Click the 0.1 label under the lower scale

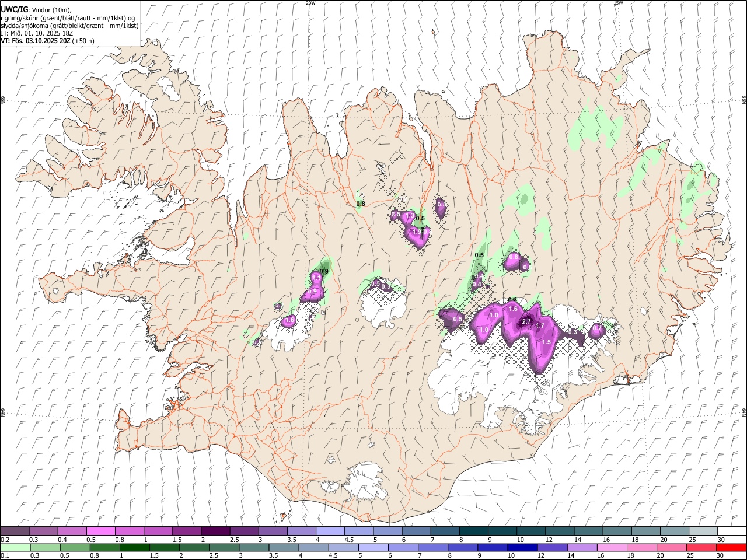point(5,556)
